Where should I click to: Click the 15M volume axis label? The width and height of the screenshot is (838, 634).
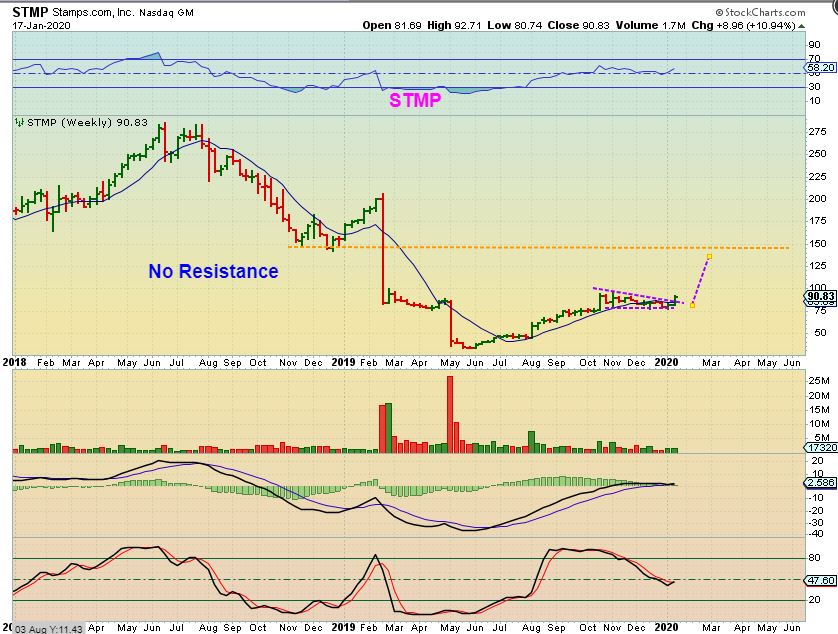click(x=819, y=410)
